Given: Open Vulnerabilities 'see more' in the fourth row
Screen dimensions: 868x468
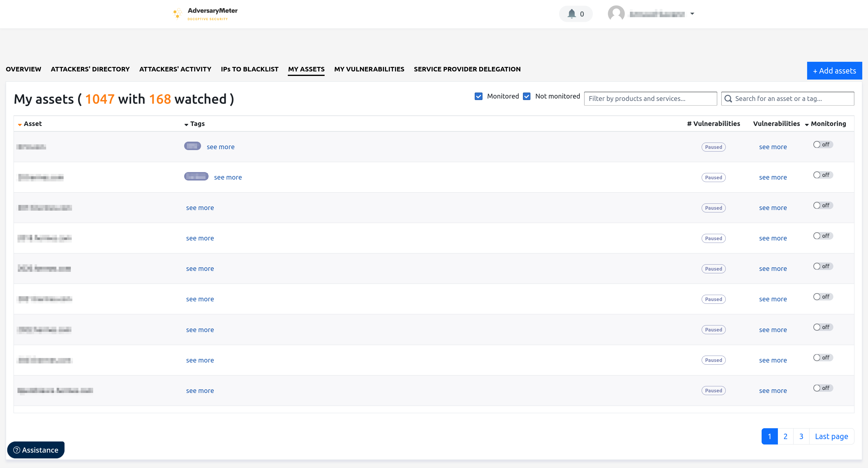Looking at the screenshot, I should 773,238.
